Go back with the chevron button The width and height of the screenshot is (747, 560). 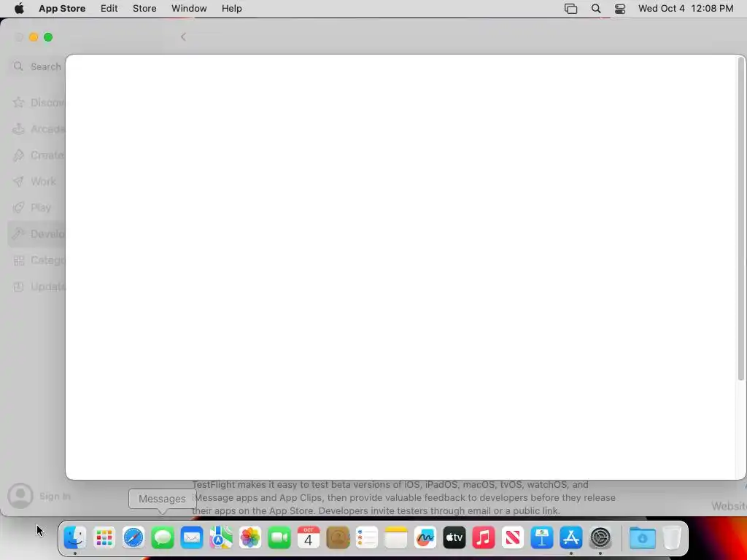click(x=183, y=37)
